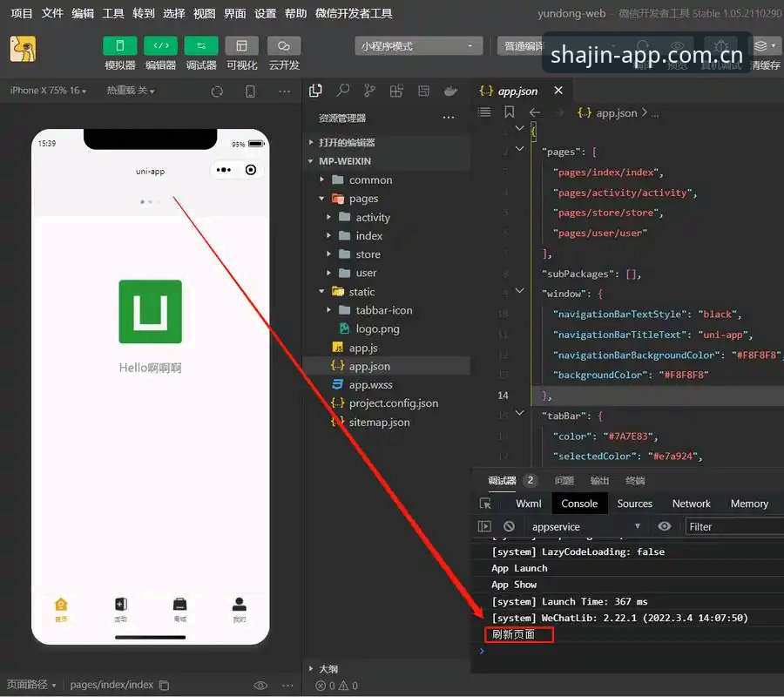Tap the activity tab in simulator
Screen dimensions: 784x697
pos(121,610)
